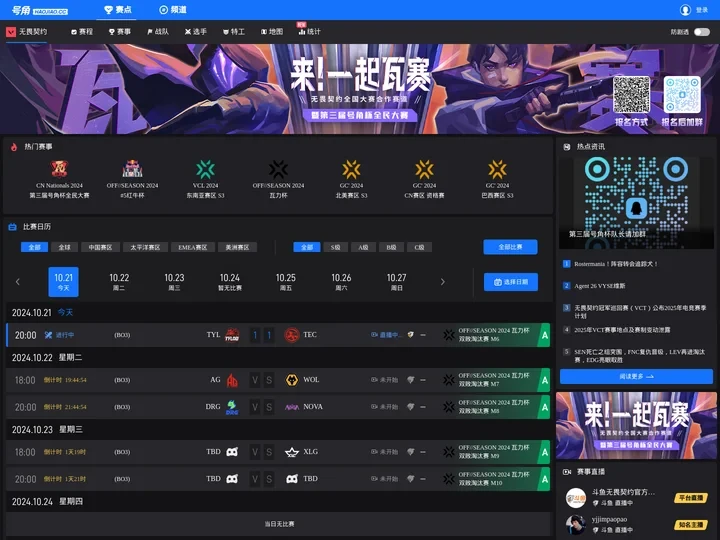Select date 10.27 周日
The image size is (720, 540).
(x=396, y=282)
